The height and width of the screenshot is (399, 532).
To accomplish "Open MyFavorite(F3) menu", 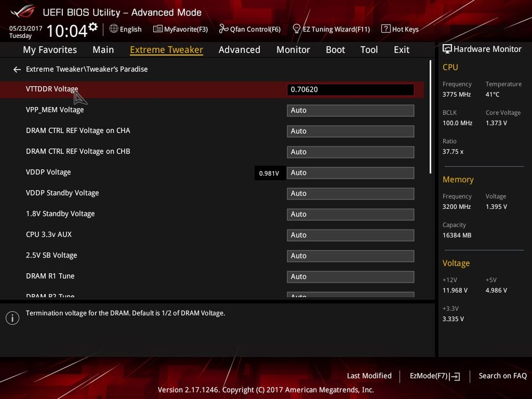I will 181,29.
